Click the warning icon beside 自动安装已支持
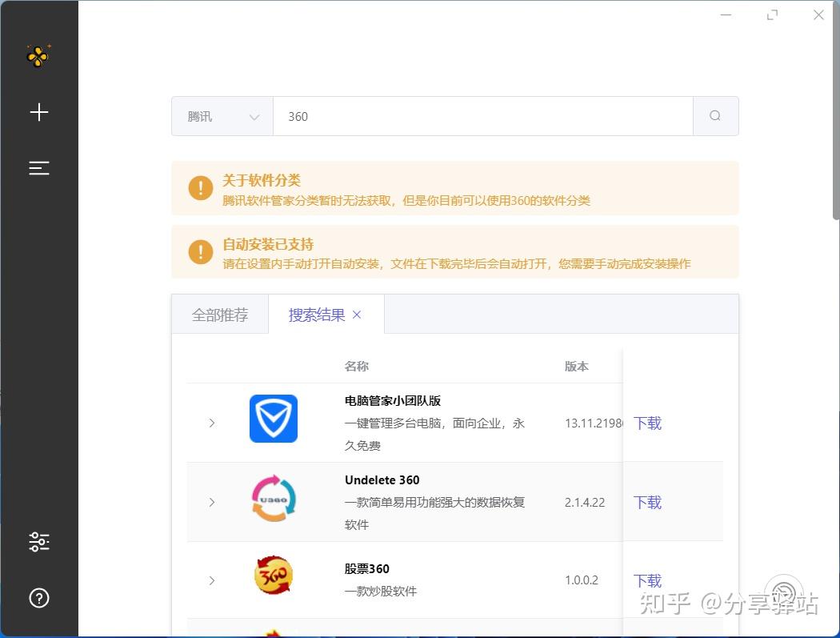 (201, 251)
